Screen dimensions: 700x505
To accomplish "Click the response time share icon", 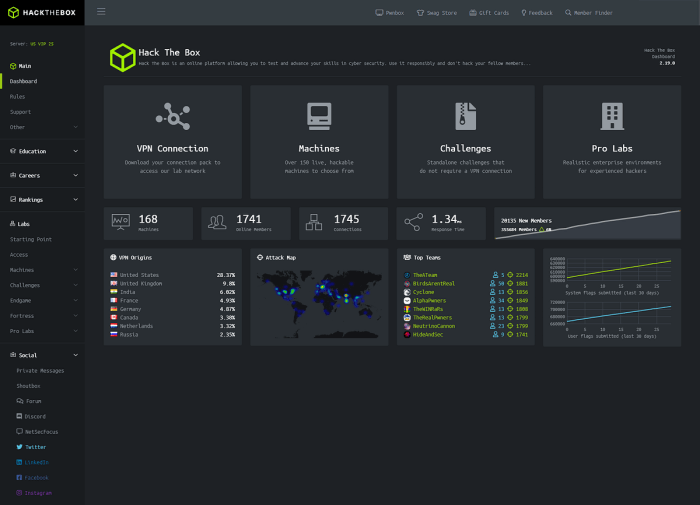I will click(413, 222).
